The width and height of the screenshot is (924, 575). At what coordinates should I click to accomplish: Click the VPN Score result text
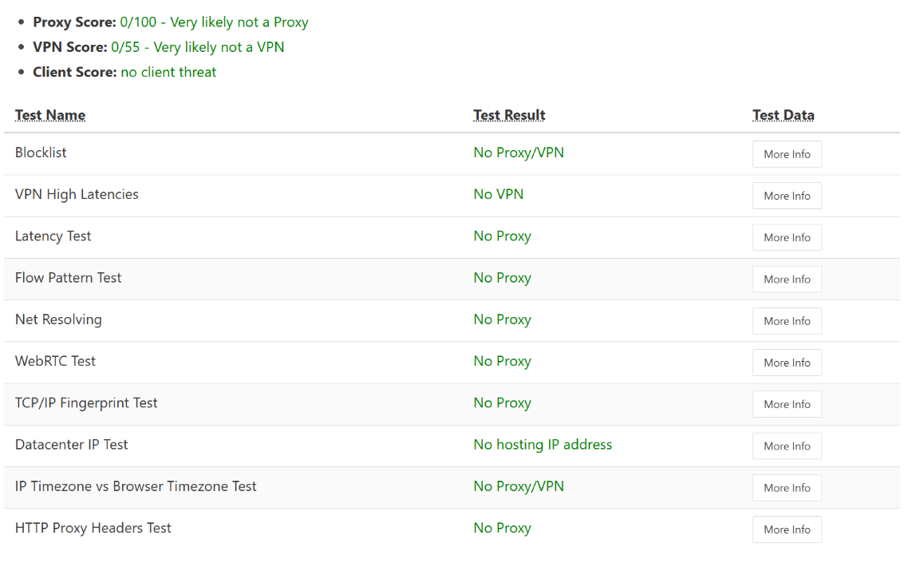point(197,46)
